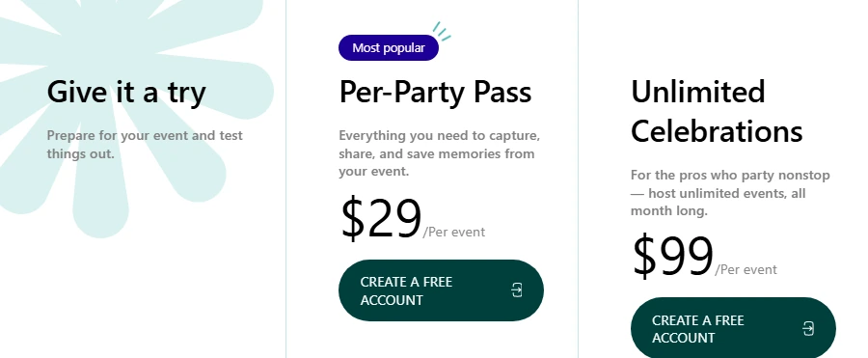Viewport: 868px width, 358px height.
Task: Click the Unlimited Celebrations plan title
Action: [717, 111]
